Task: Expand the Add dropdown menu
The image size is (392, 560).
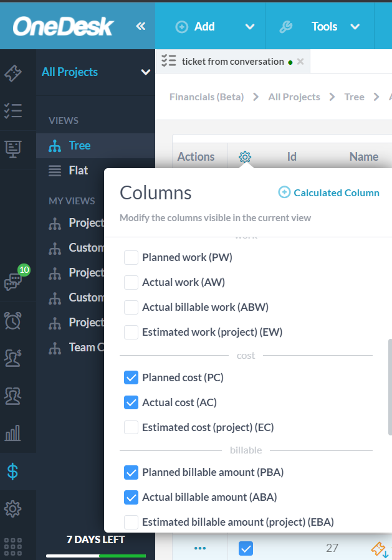Action: coord(250,27)
